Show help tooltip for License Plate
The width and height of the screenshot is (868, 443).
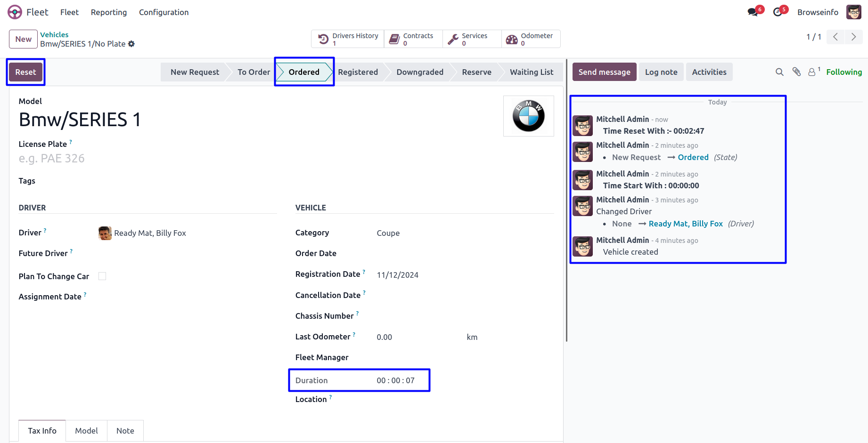pos(71,142)
